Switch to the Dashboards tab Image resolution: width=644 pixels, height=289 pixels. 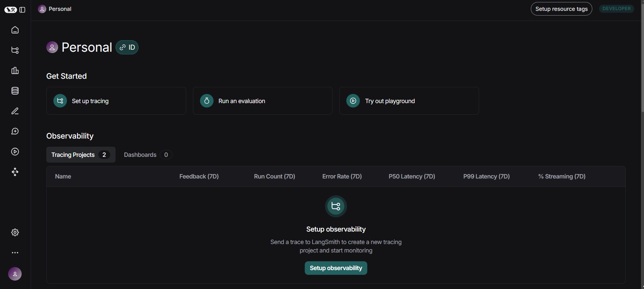[x=148, y=155]
